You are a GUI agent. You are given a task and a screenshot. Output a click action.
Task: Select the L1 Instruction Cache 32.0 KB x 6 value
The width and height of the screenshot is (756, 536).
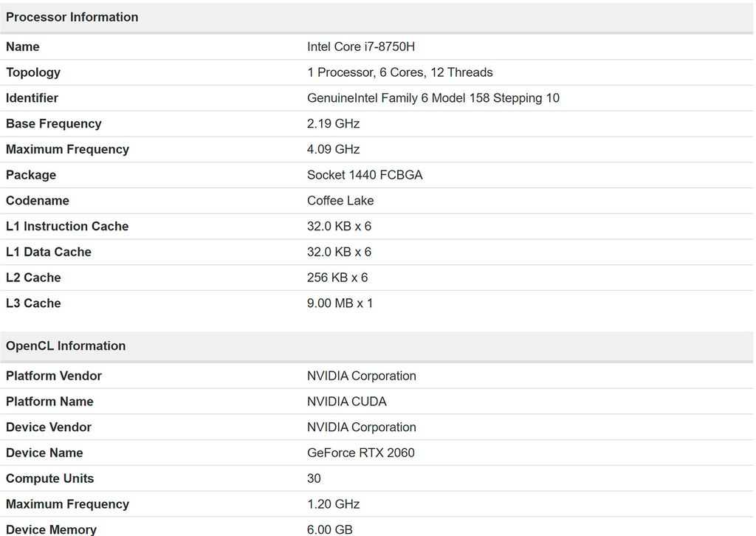[x=339, y=226]
